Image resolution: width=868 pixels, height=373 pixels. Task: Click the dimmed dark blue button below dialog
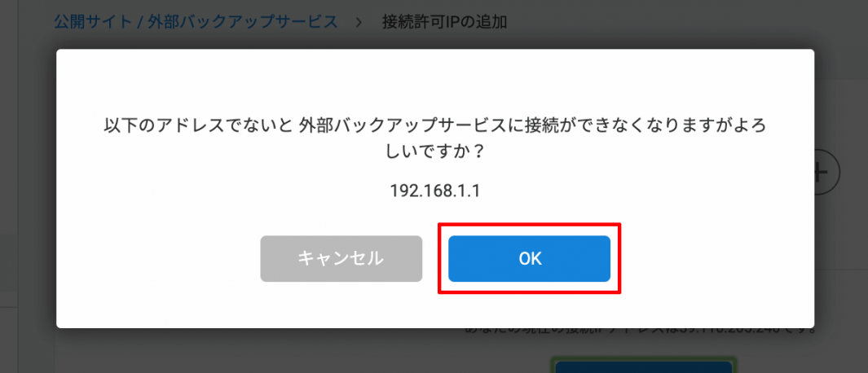pyautogui.click(x=643, y=366)
